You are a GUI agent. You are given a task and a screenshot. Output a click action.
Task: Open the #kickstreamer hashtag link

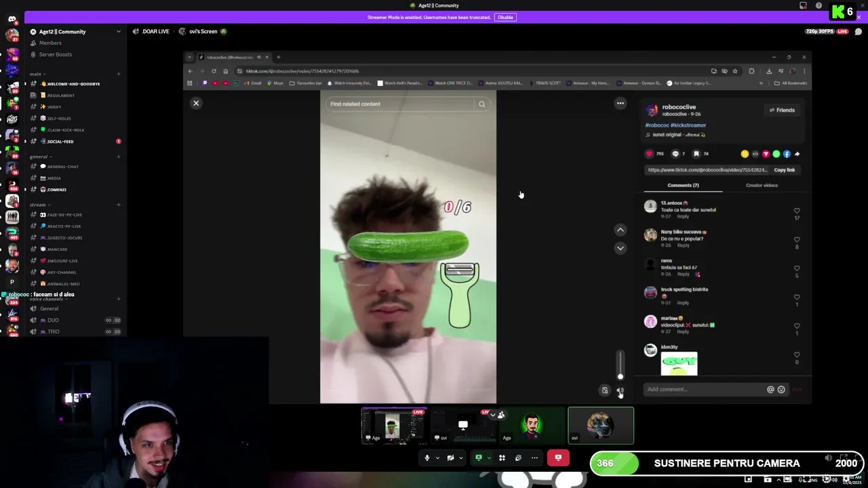coord(688,125)
